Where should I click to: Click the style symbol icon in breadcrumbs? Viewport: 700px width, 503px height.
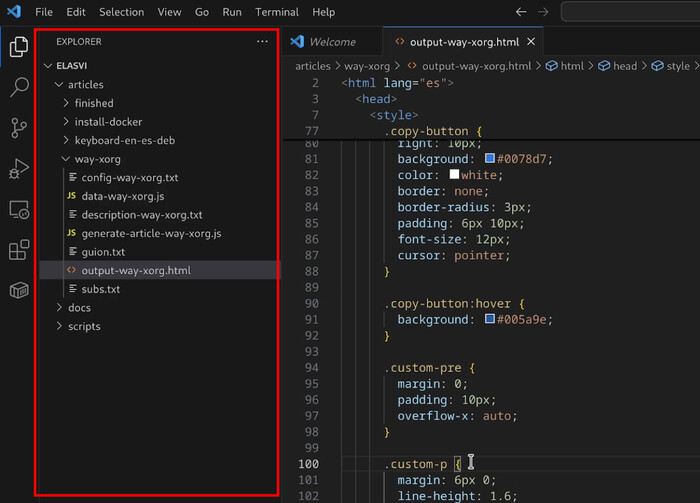pyautogui.click(x=657, y=66)
